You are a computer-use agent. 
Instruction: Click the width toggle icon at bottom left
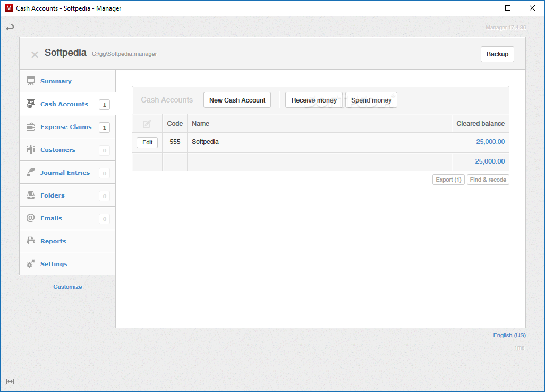tap(10, 381)
